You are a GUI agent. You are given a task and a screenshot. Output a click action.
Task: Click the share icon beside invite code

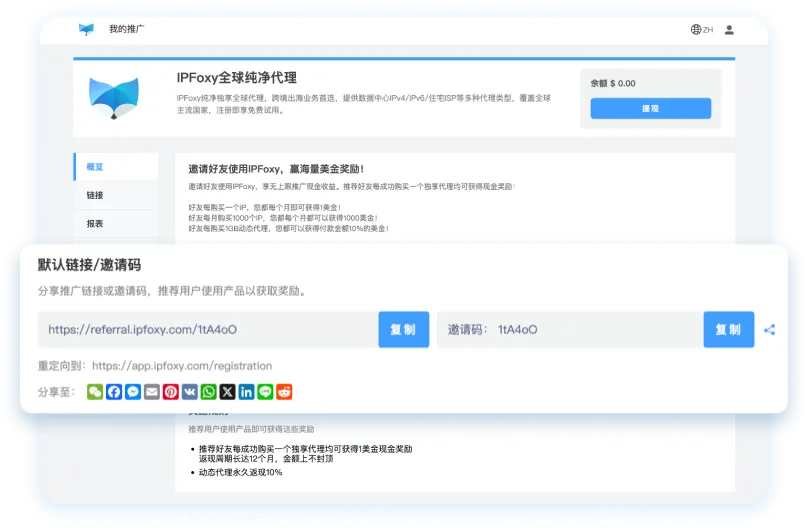click(x=769, y=330)
